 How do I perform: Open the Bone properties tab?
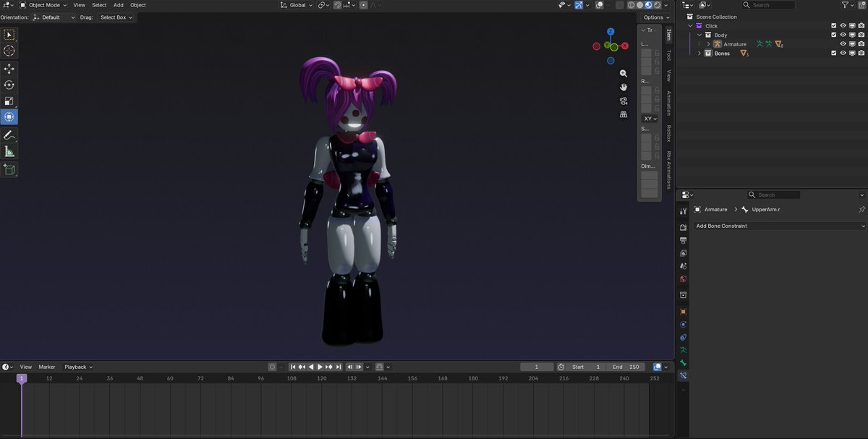[683, 363]
